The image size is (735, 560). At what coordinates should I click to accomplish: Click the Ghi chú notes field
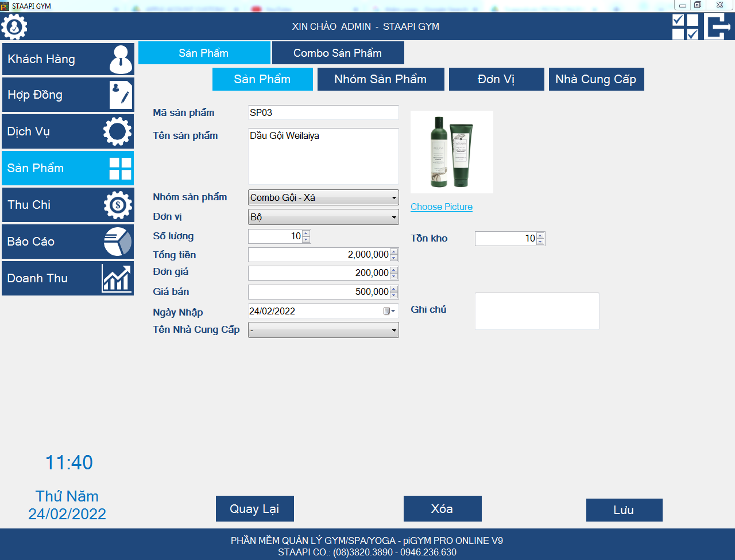(536, 311)
